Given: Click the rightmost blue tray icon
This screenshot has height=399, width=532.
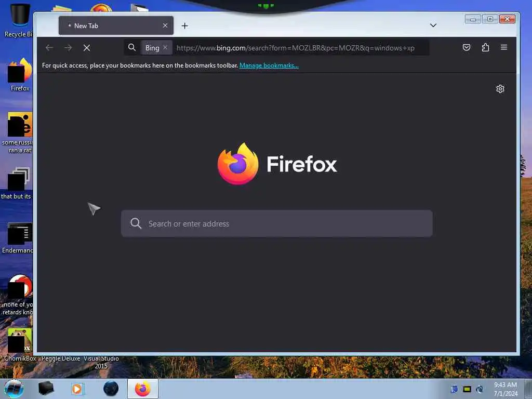Looking at the screenshot, I should (x=480, y=389).
